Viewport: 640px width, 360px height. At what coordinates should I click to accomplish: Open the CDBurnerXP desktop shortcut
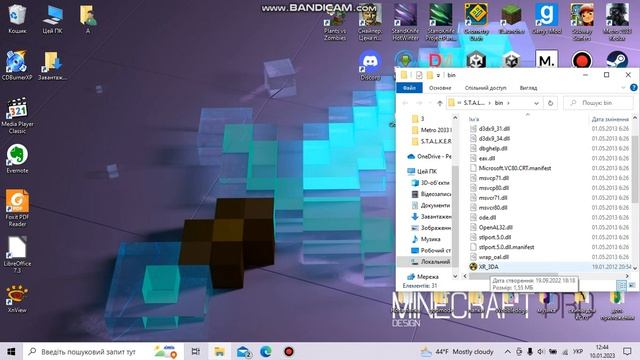tap(17, 65)
